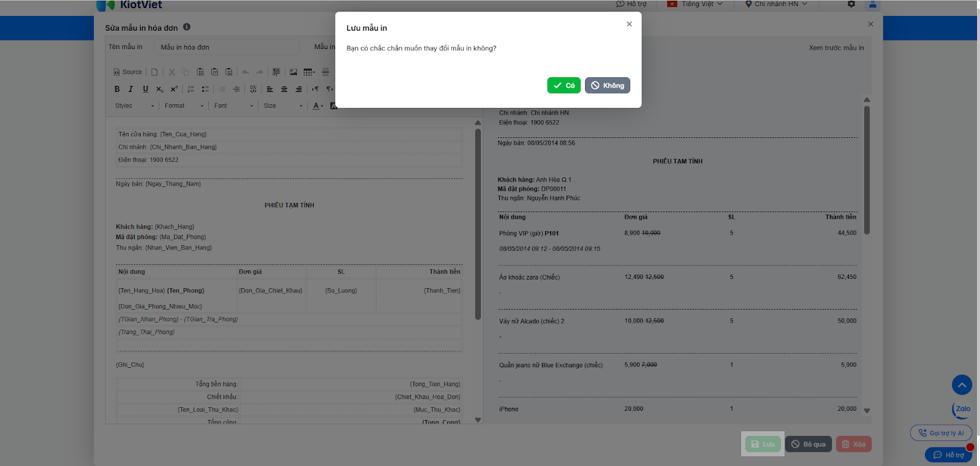
Task: Click the Hỗ trợ link in top bar
Action: click(x=631, y=4)
